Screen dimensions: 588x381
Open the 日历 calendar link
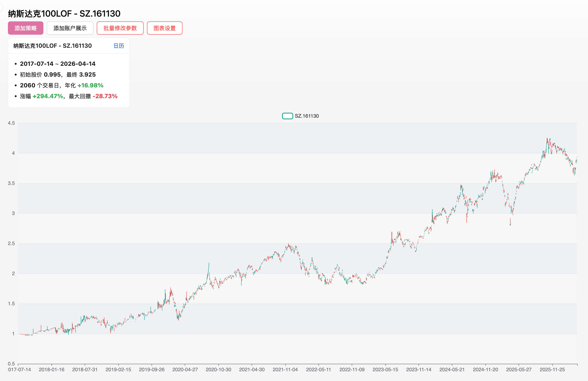point(119,46)
